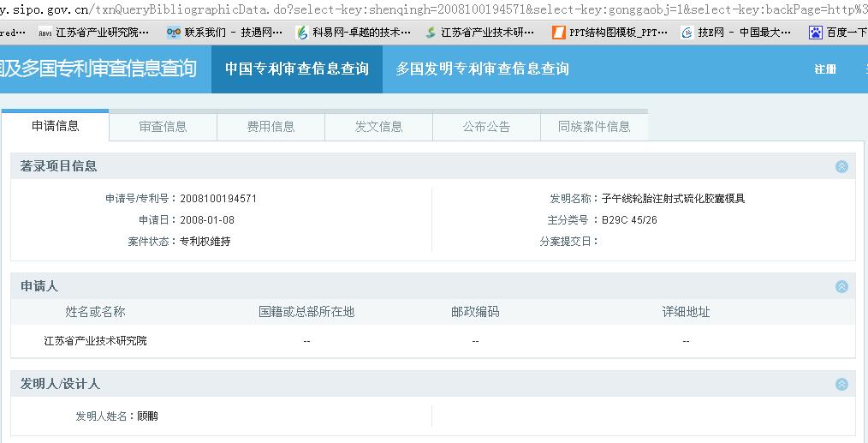This screenshot has height=443, width=868.
Task: Open the 科易网 bookmark in bookmarks bar
Action: click(x=353, y=33)
